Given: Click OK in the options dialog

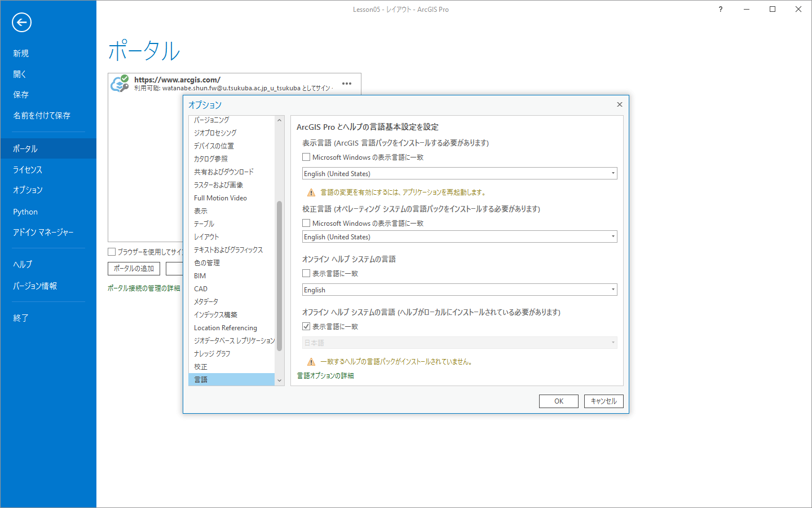Looking at the screenshot, I should (559, 401).
